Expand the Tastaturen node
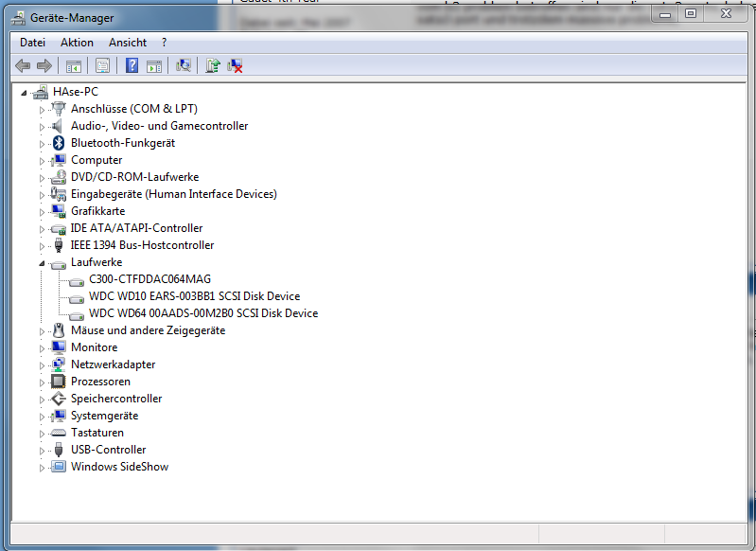 pos(42,434)
